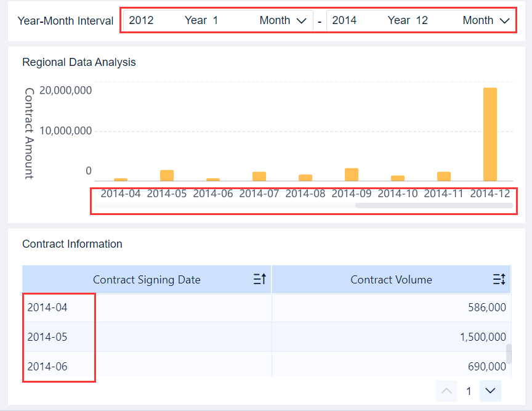The image size is (532, 411).
Task: Click the chart horizontal scrollbar thumb
Action: point(434,205)
